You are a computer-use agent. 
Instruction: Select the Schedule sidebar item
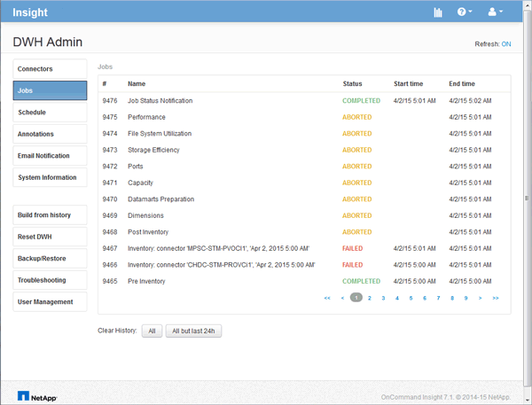[50, 113]
